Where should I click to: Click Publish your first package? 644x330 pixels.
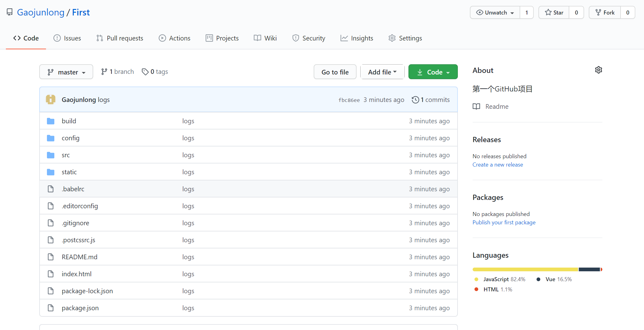click(x=504, y=222)
